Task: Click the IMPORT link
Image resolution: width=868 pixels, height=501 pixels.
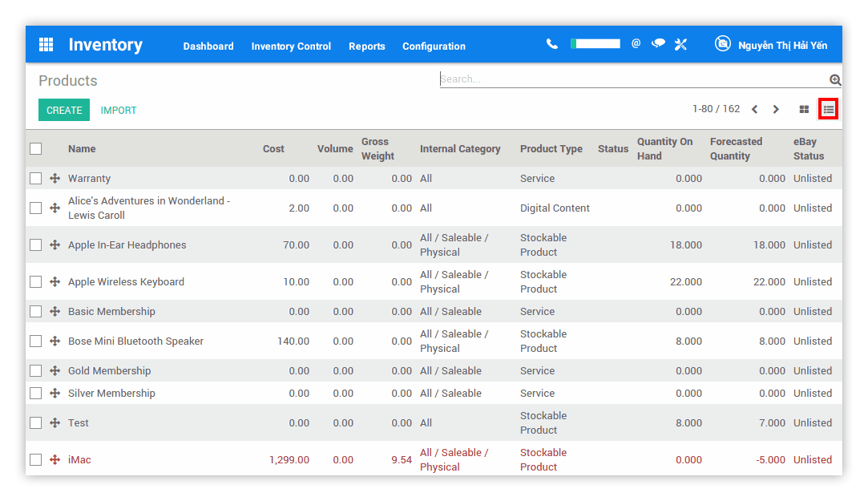Action: pyautogui.click(x=118, y=109)
